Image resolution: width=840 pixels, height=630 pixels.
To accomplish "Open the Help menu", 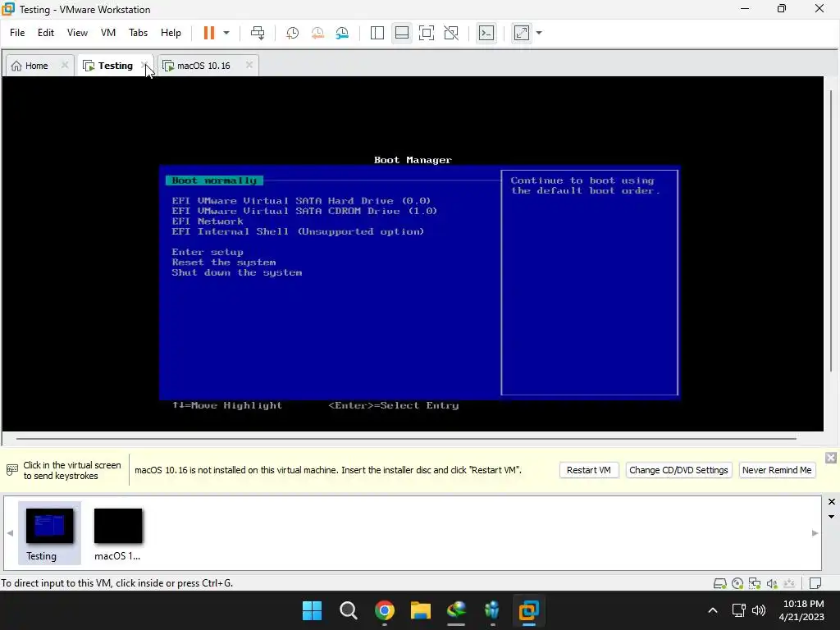I will (x=171, y=33).
